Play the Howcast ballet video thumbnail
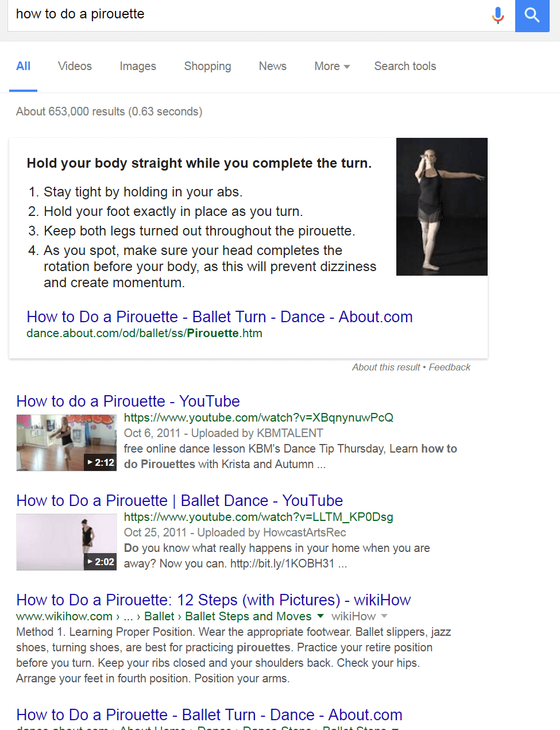560x730 pixels. tap(67, 542)
